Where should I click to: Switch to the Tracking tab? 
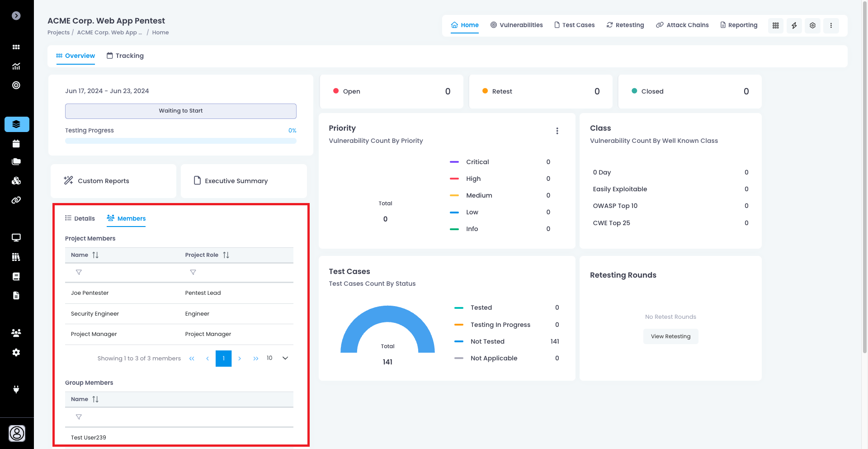click(125, 56)
